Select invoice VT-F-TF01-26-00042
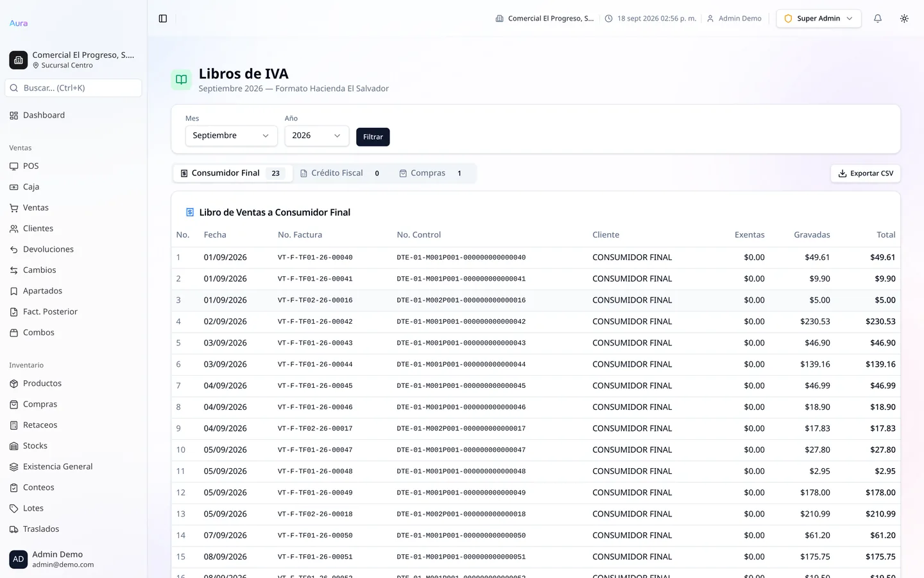The width and height of the screenshot is (924, 578). click(315, 322)
